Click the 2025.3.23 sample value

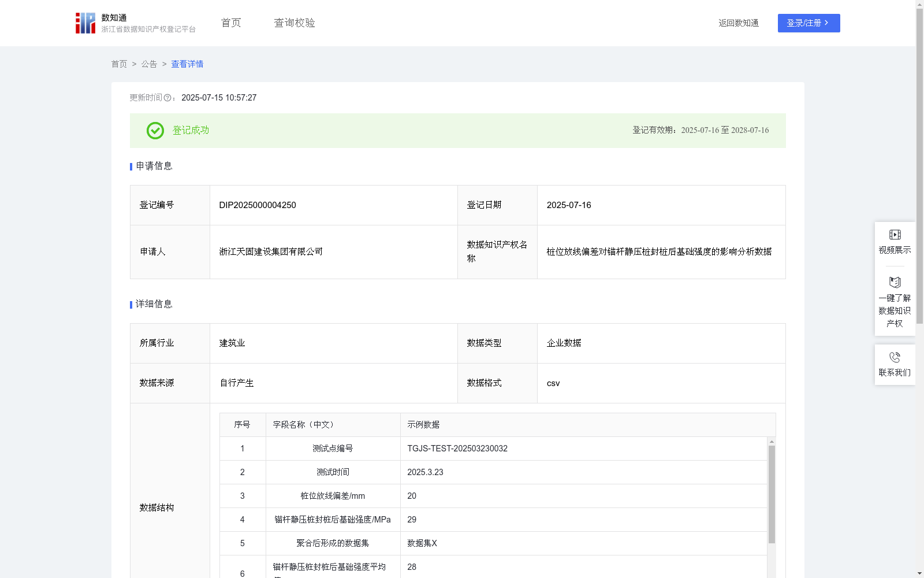click(x=425, y=472)
